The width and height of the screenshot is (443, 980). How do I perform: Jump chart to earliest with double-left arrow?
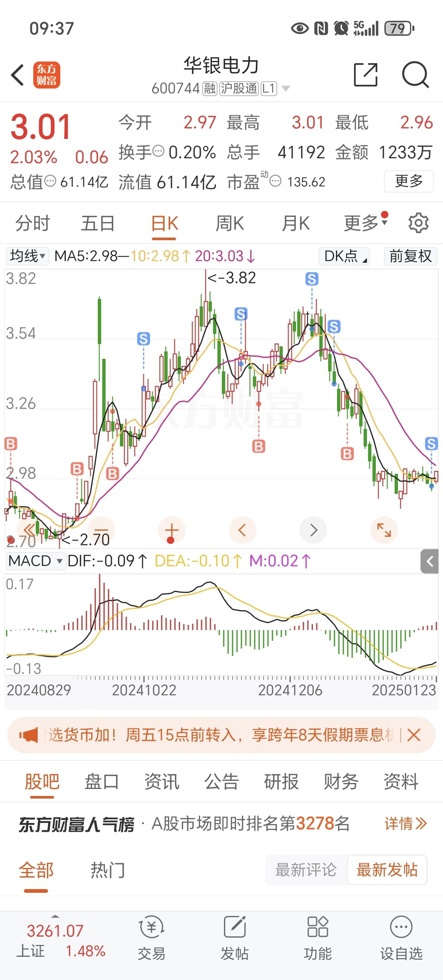[x=30, y=530]
